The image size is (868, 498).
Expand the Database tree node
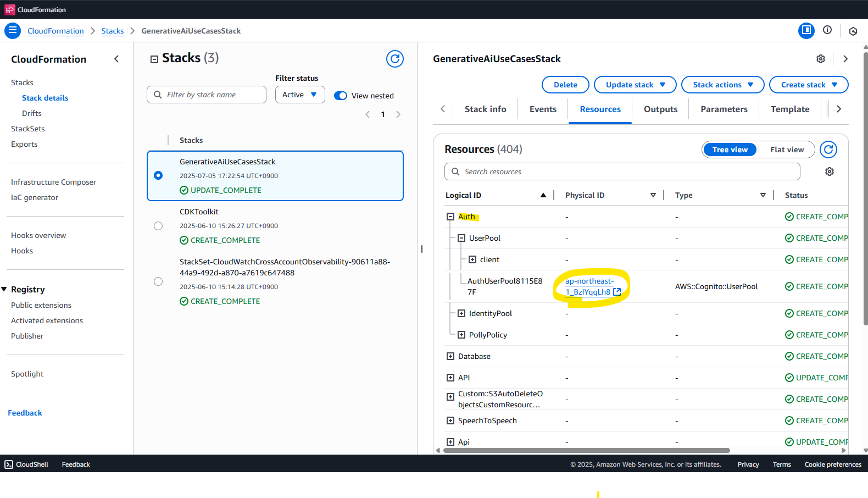[450, 356]
